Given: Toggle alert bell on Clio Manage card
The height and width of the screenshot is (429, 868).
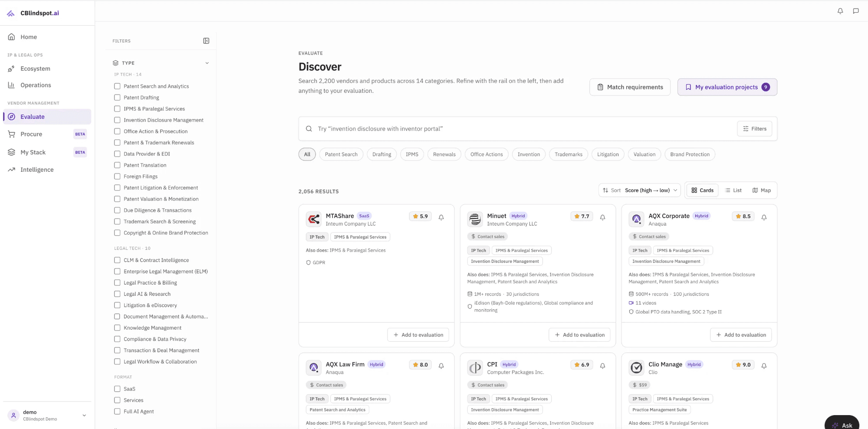Looking at the screenshot, I should (x=764, y=366).
